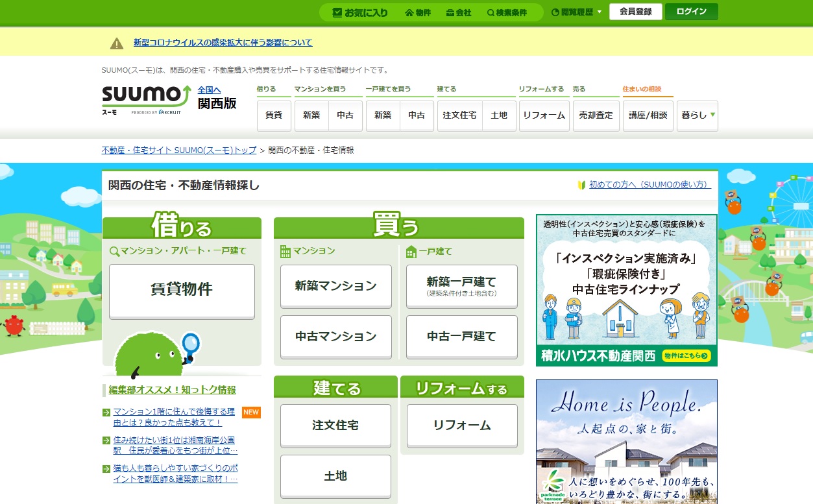Screen dimensions: 813x504
Task: Click the house icon beside 一戸建て
Action: (x=411, y=252)
